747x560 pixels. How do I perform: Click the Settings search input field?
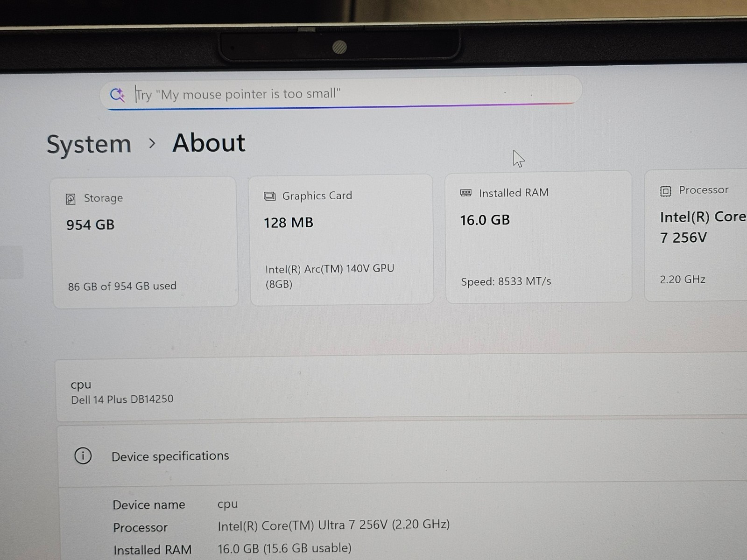(x=342, y=93)
